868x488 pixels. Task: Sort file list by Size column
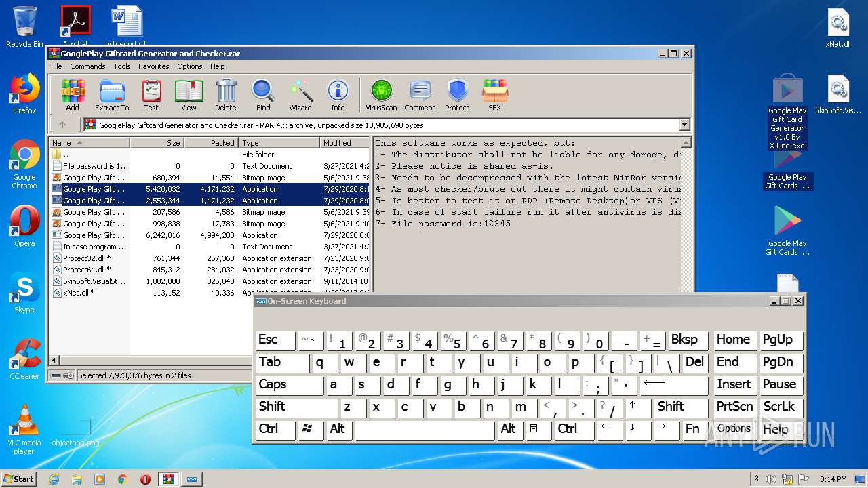point(157,142)
